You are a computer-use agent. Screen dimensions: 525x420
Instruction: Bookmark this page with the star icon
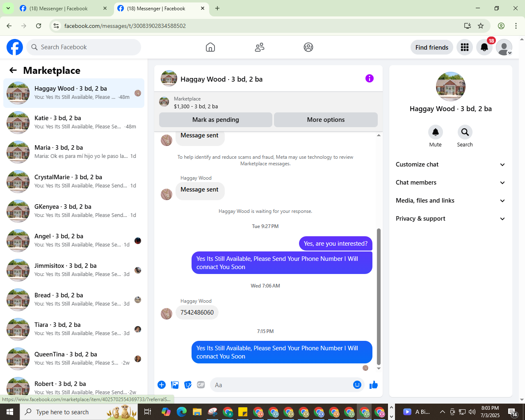pyautogui.click(x=481, y=26)
